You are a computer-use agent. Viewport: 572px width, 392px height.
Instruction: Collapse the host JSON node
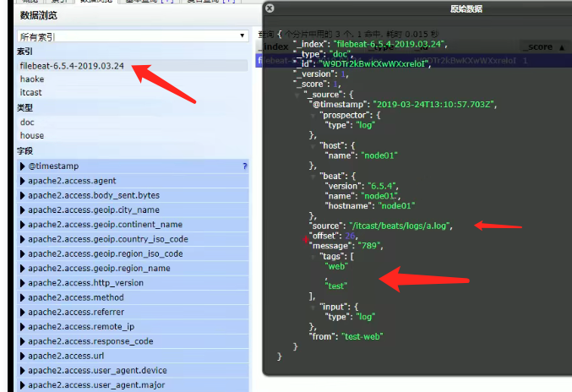pyautogui.click(x=313, y=146)
